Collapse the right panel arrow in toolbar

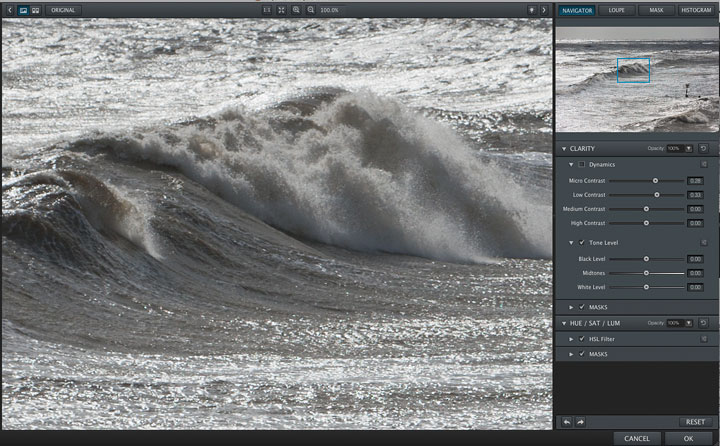544,10
